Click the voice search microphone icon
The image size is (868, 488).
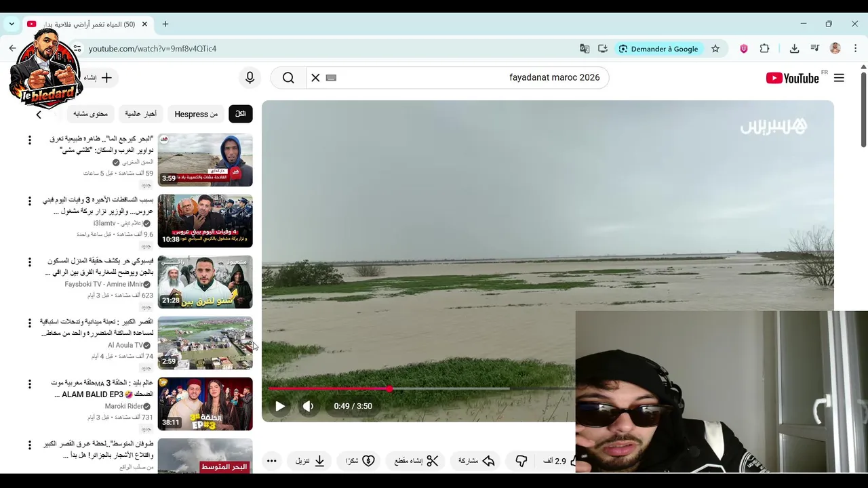pos(250,78)
